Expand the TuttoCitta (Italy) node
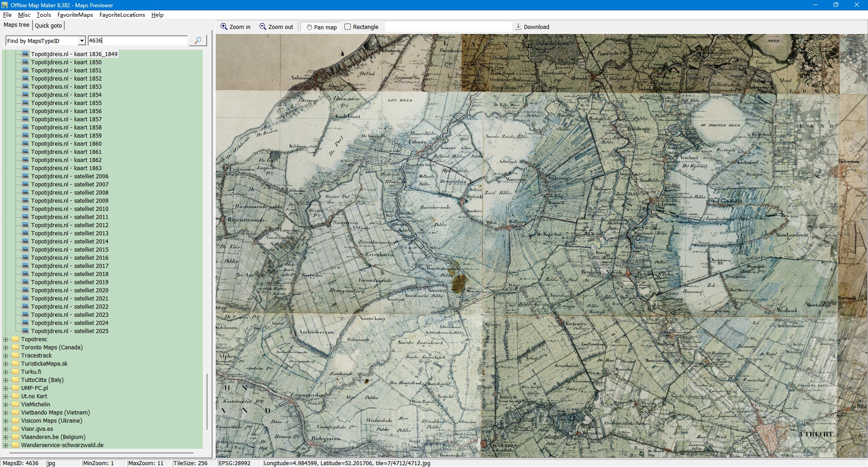The height and width of the screenshot is (467, 868). pos(6,380)
